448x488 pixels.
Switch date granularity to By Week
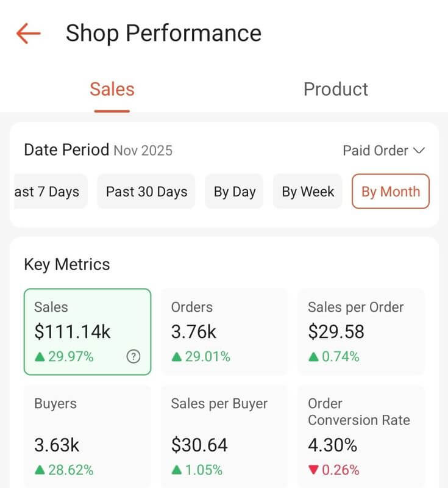[x=307, y=192]
